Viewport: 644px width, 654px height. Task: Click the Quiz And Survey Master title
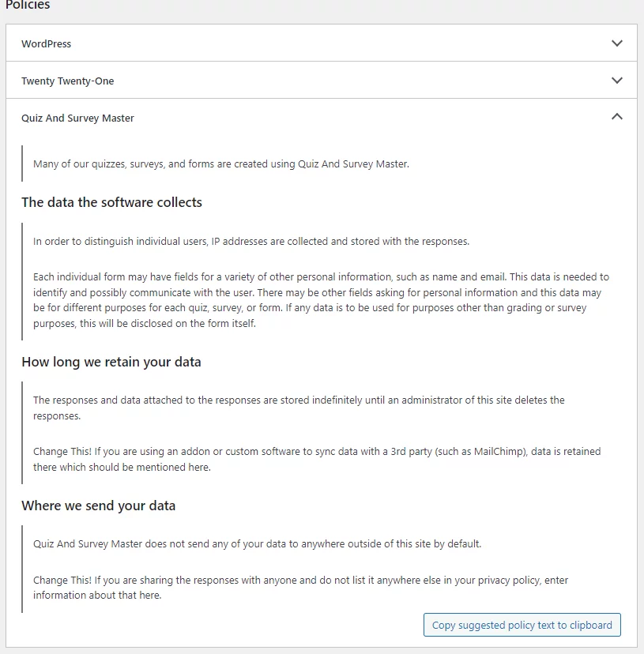(77, 118)
